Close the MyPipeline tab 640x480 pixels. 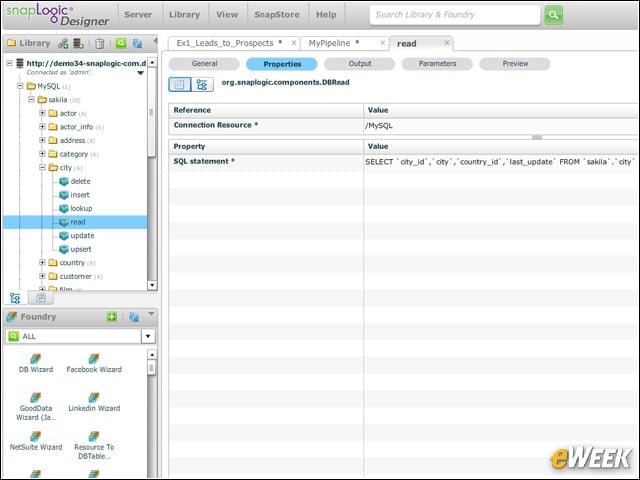pos(382,43)
